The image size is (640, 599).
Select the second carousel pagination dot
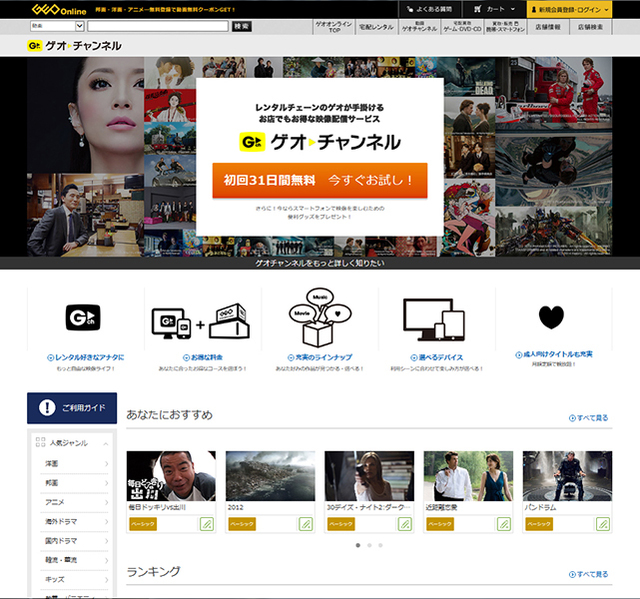pyautogui.click(x=368, y=546)
